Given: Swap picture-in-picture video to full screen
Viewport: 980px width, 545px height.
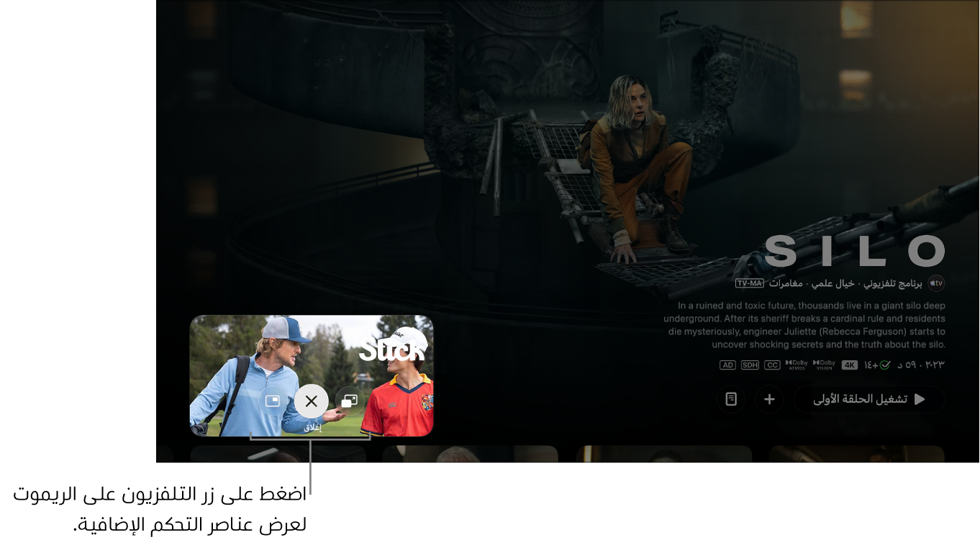Looking at the screenshot, I should point(350,401).
